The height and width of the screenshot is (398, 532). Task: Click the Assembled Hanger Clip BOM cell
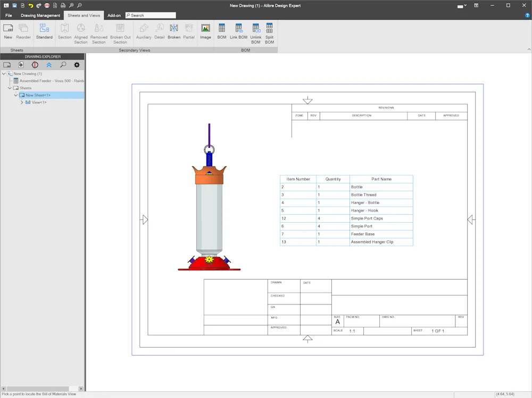coord(381,242)
